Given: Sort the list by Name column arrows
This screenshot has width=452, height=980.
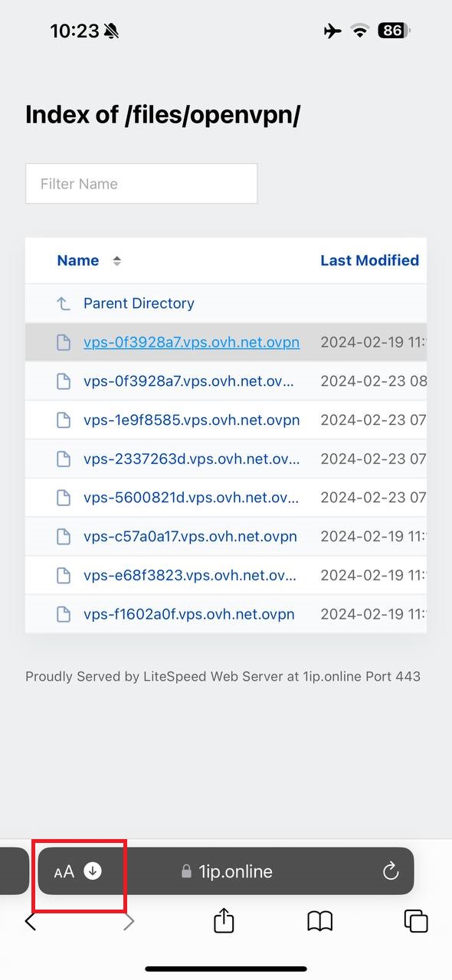Looking at the screenshot, I should coord(116,261).
